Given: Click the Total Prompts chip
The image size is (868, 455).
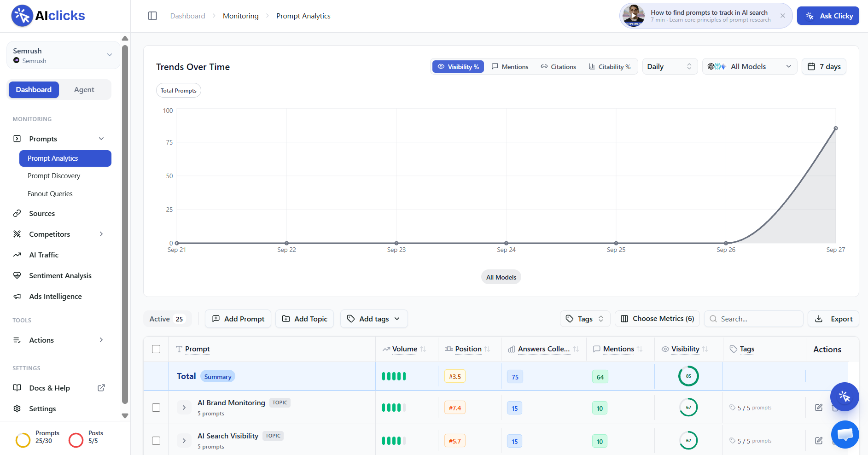Looking at the screenshot, I should 179,91.
